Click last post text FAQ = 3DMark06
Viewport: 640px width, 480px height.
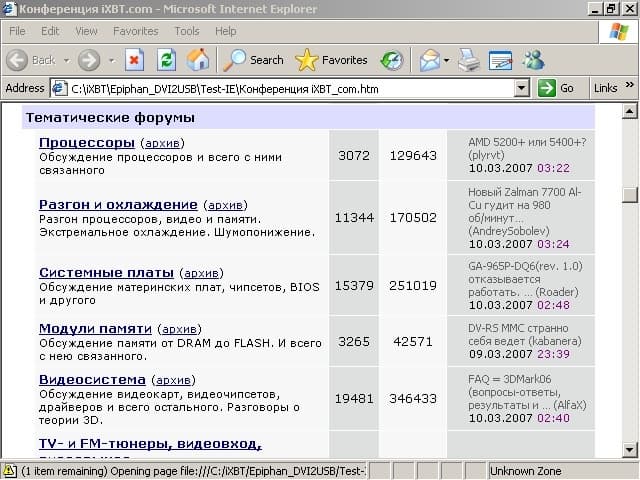pyautogui.click(x=510, y=379)
